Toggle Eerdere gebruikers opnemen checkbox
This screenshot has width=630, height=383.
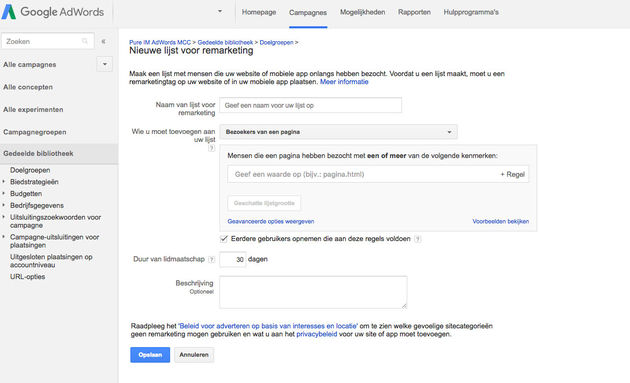pyautogui.click(x=224, y=239)
